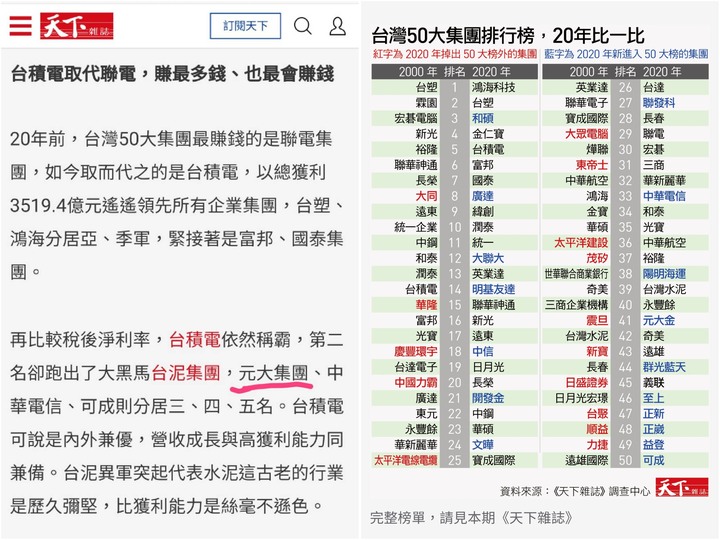Open the hamburger menu icon
This screenshot has height=540, width=720.
point(21,26)
